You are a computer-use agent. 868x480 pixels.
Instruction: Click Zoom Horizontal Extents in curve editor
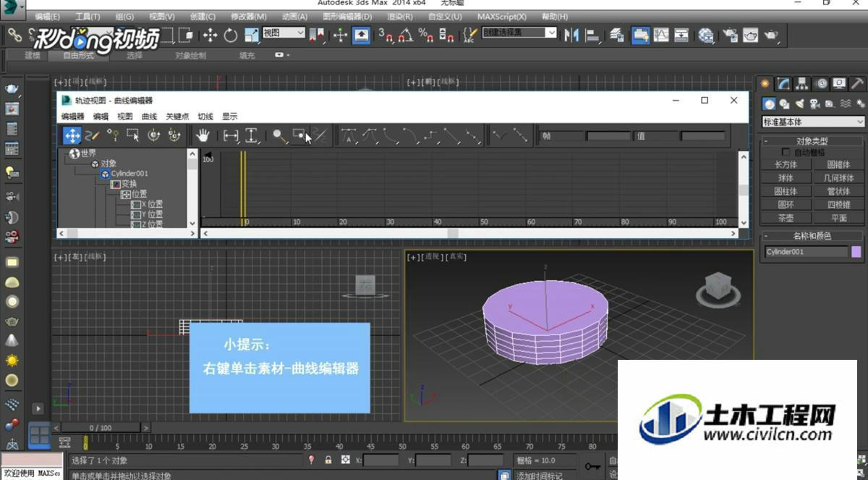(231, 135)
